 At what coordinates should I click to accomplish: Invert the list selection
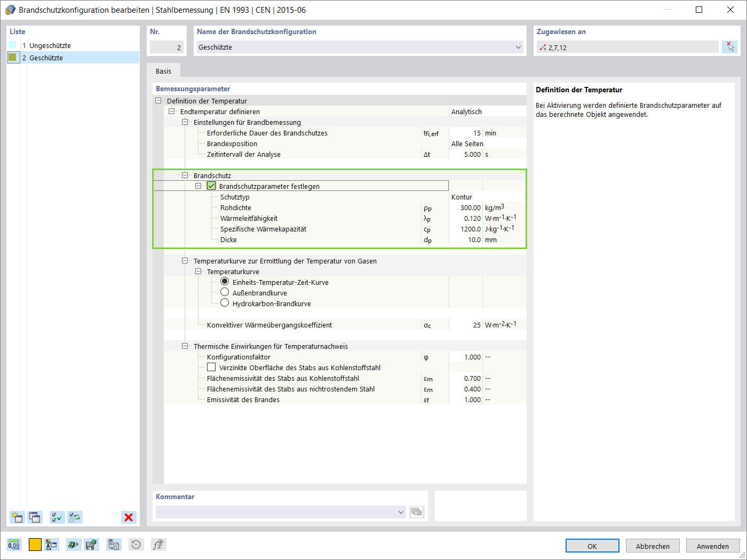click(x=75, y=517)
